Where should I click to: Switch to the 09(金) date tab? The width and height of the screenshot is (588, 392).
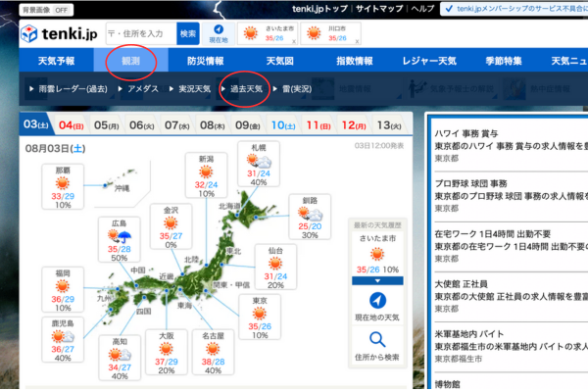point(248,124)
